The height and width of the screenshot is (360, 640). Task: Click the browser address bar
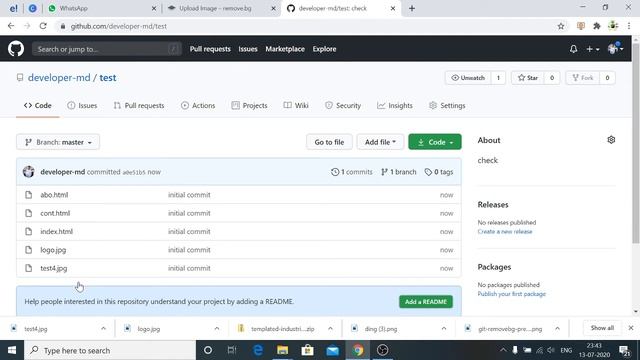(x=306, y=26)
